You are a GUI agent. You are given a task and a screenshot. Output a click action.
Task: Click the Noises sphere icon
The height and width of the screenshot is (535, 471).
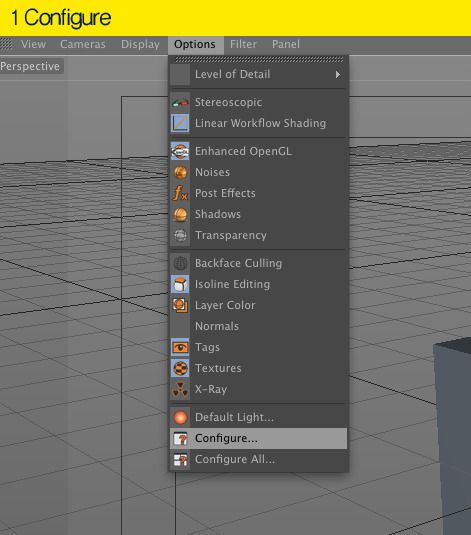180,172
